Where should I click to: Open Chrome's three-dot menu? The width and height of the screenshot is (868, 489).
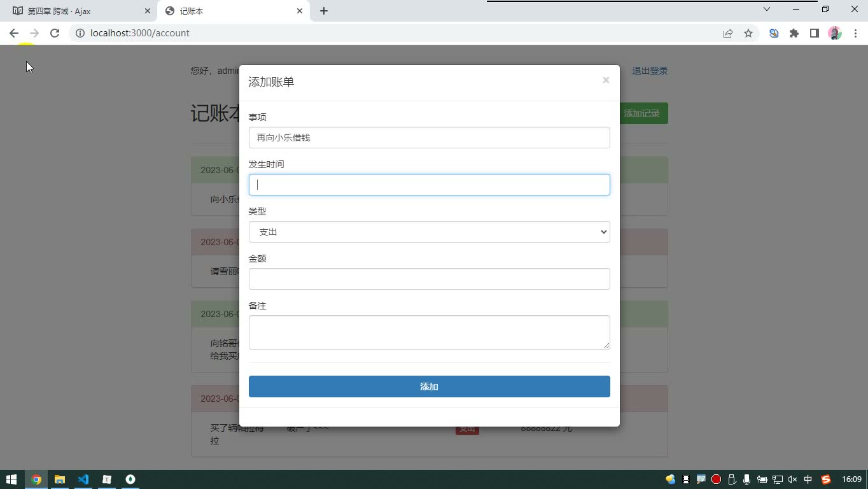tap(855, 33)
